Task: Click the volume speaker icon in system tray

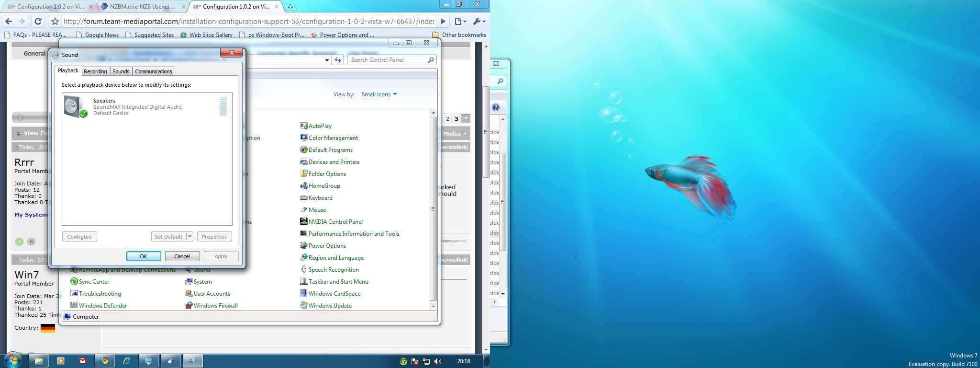Action: tap(437, 361)
